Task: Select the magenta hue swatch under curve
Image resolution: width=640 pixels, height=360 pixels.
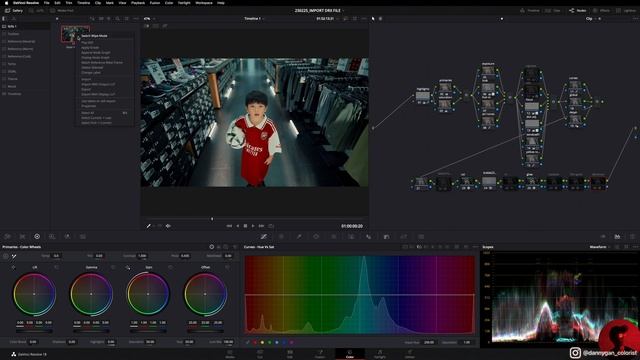Action: (291, 342)
